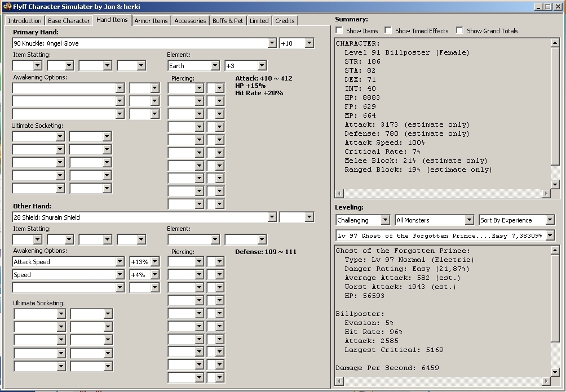The height and width of the screenshot is (392, 566).
Task: Switch to the Accessories tab
Action: pos(190,21)
